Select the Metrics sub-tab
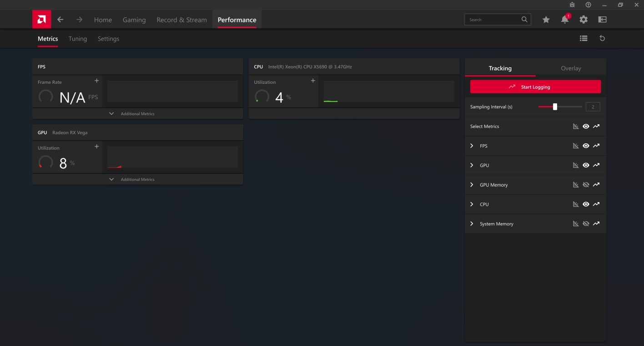This screenshot has height=346, width=644. [48, 39]
